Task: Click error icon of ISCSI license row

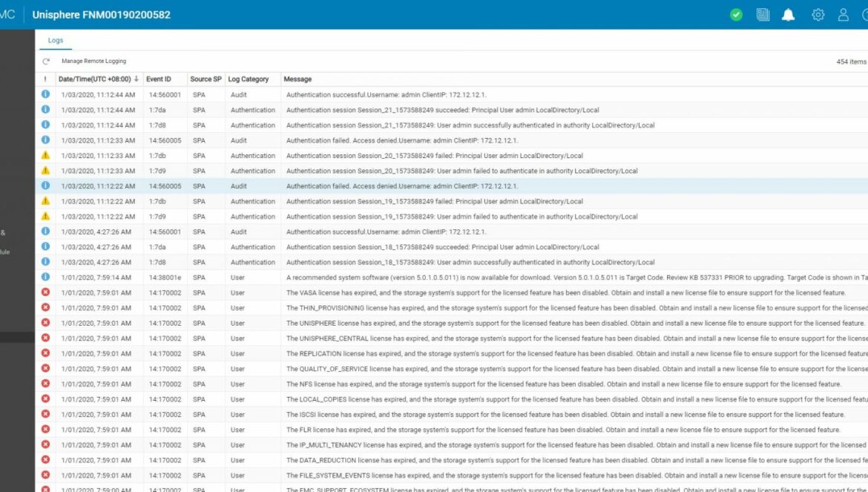Action: click(45, 414)
